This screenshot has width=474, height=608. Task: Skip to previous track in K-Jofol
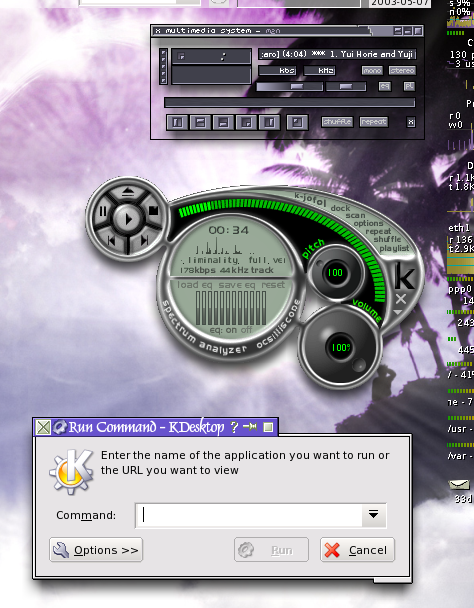111,241
